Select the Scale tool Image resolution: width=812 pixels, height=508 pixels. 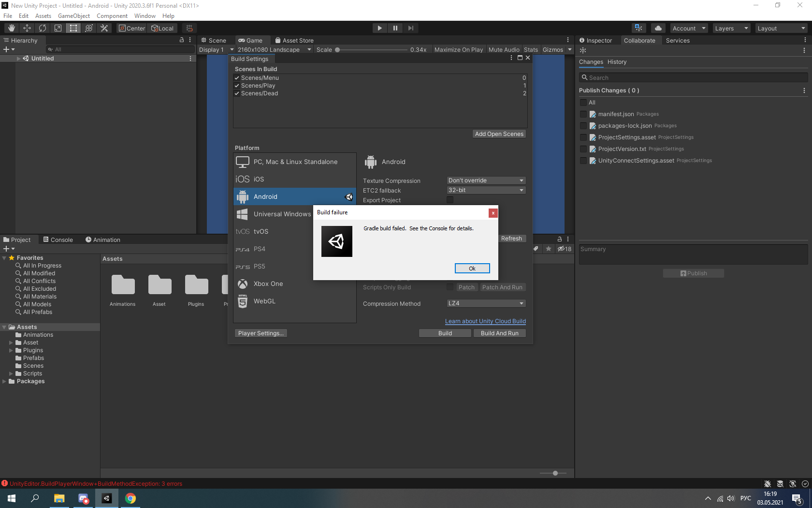(58, 28)
